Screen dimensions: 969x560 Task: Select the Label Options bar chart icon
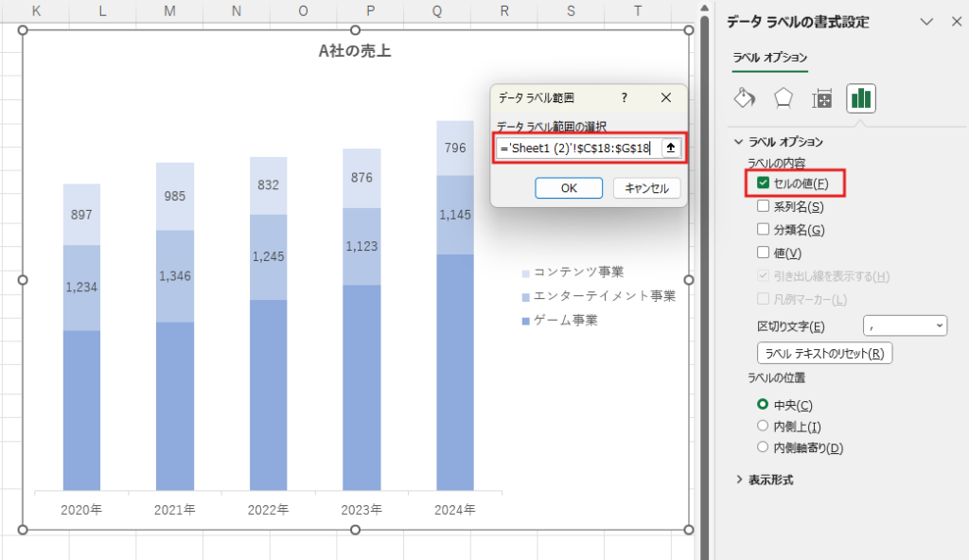tap(861, 98)
